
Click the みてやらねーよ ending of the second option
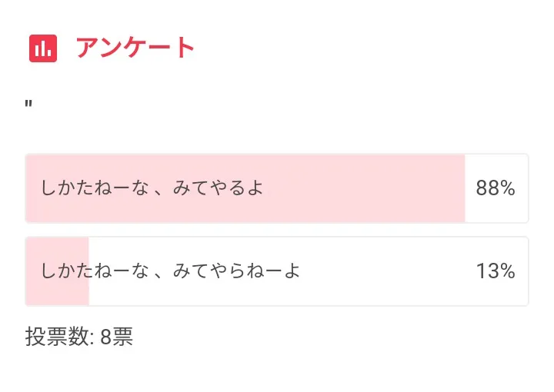click(x=236, y=271)
